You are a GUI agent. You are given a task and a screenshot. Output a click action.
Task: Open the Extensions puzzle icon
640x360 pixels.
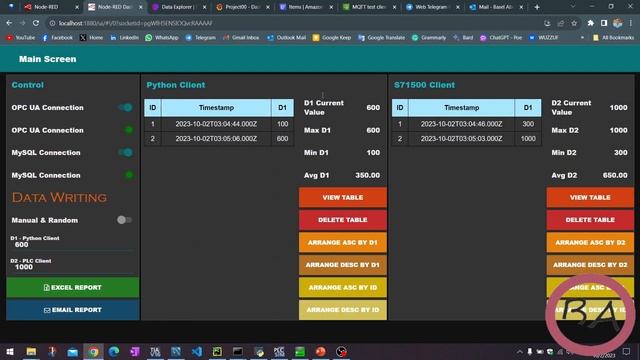[x=591, y=23]
